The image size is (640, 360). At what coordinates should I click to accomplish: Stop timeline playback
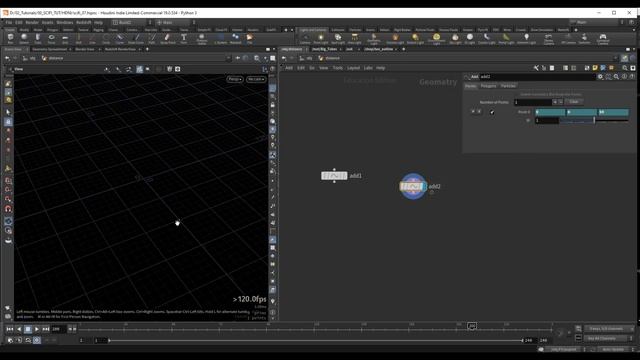click(x=28, y=329)
